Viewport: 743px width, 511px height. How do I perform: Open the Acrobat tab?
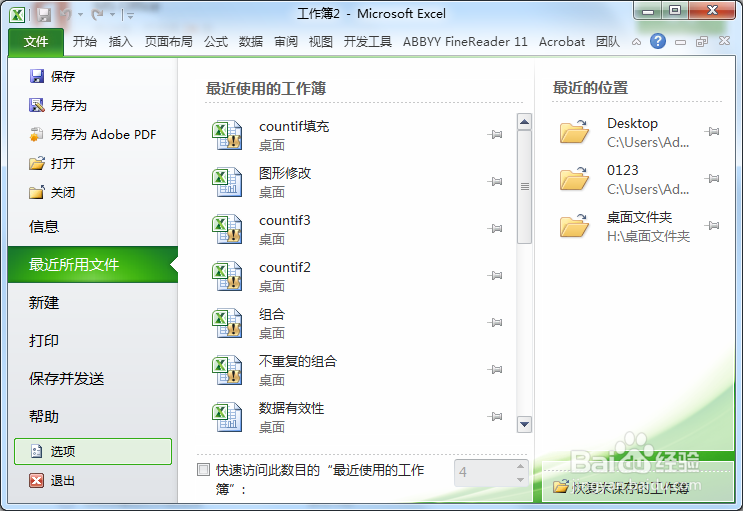[x=562, y=42]
